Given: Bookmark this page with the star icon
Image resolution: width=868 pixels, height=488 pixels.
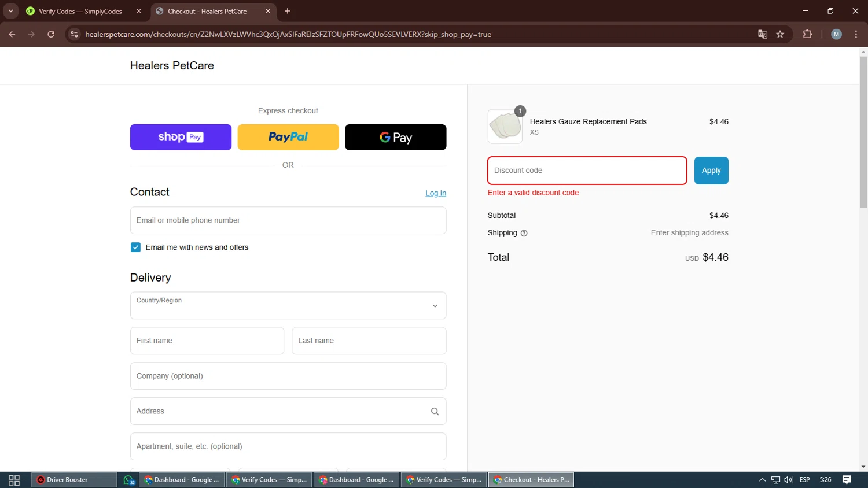Looking at the screenshot, I should 780,34.
